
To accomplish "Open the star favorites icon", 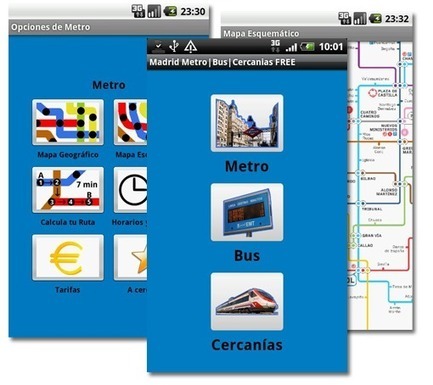I will 131,257.
